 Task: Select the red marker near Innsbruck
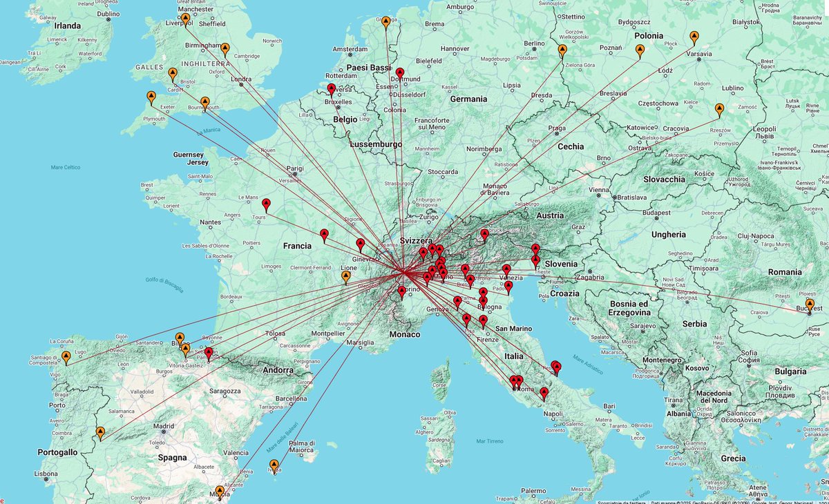click(x=484, y=236)
